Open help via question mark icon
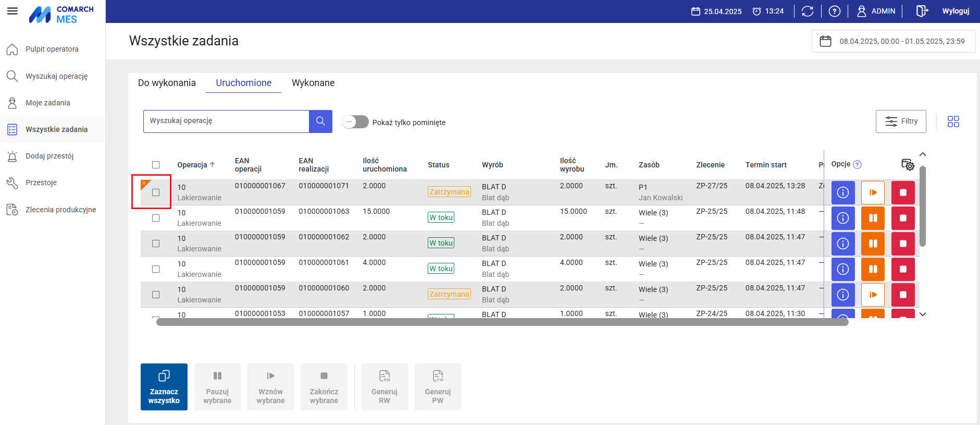Viewport: 980px width, 425px height. [835, 11]
